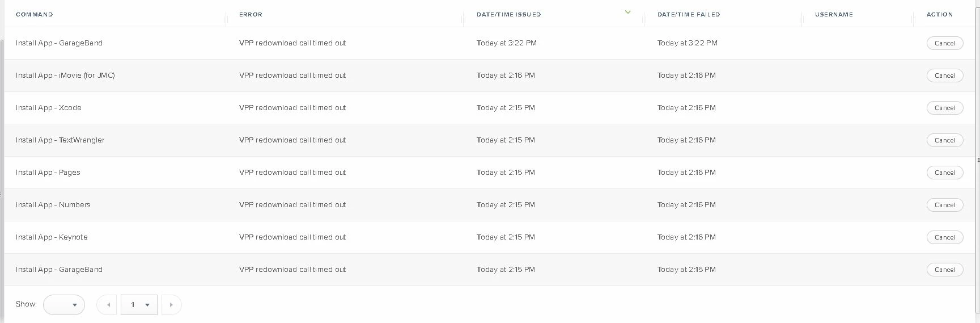Sort by Date/Time Failed column header

688,15
